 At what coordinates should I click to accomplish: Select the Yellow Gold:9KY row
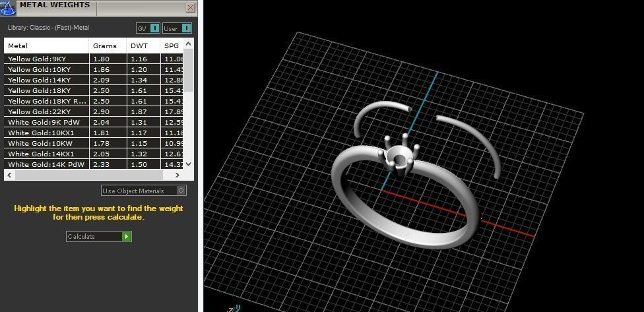pyautogui.click(x=94, y=59)
